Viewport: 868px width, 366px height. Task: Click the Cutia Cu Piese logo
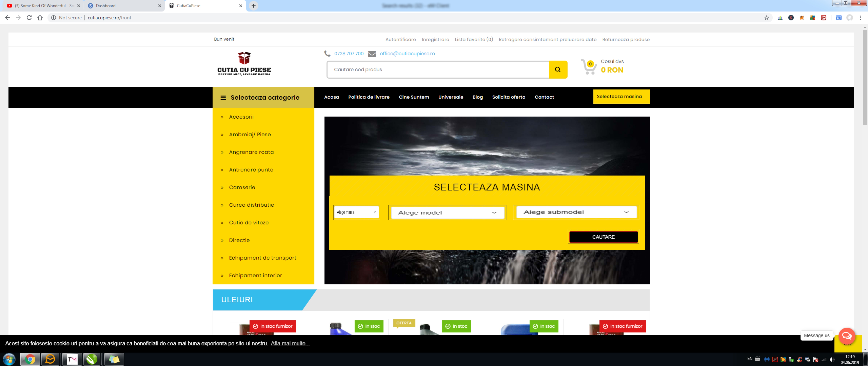tap(244, 64)
